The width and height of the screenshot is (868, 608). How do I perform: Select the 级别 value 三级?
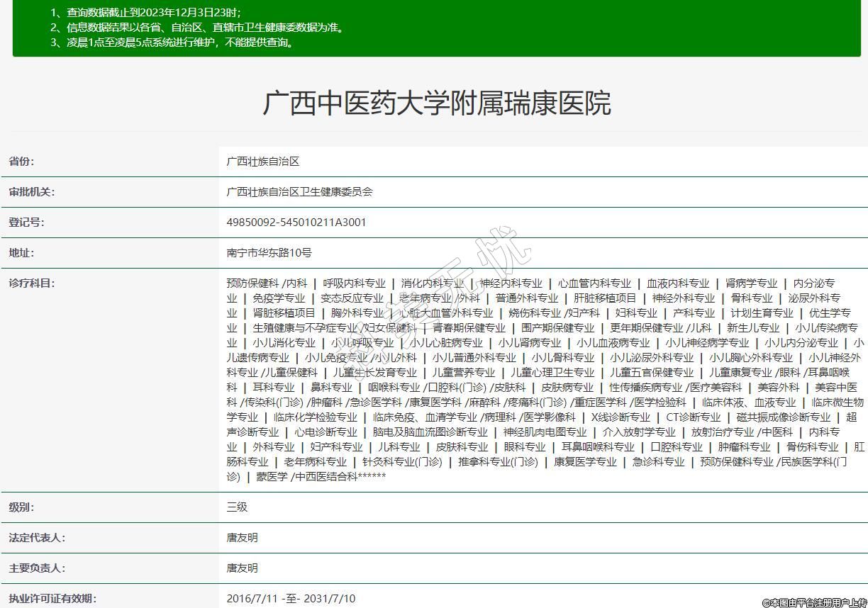click(x=237, y=507)
